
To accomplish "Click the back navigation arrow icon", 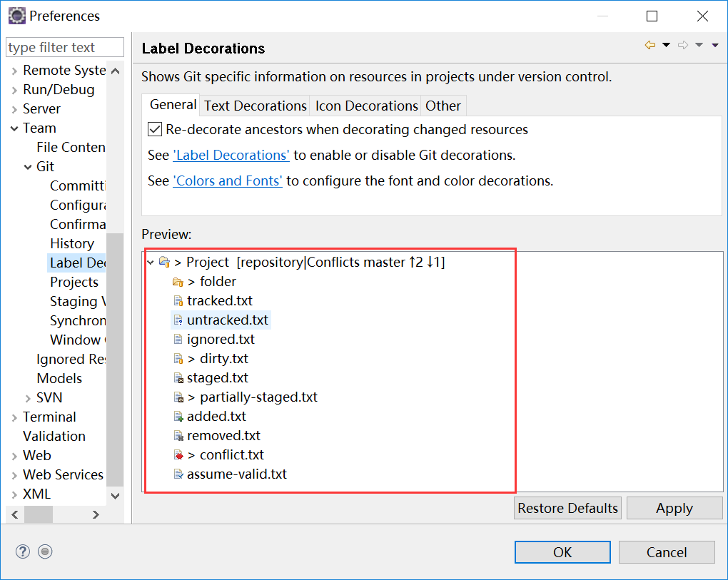I will click(x=650, y=45).
